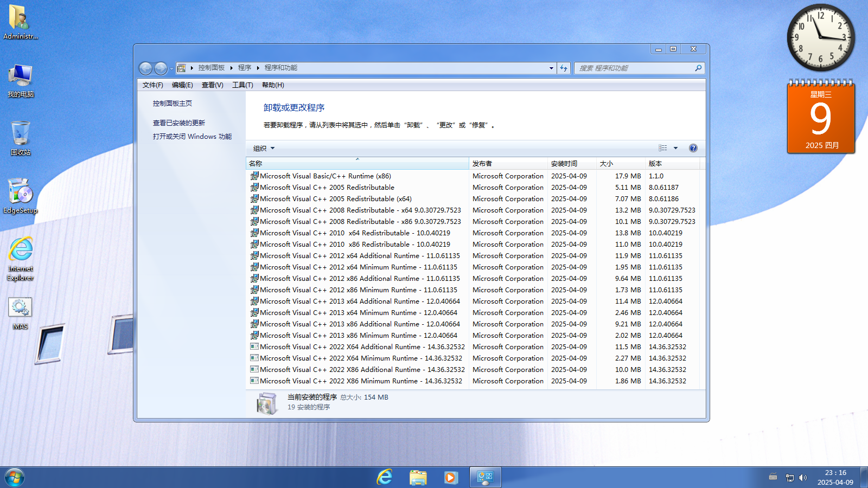Sort by 安装时间 column header
The image size is (868, 488).
coord(572,163)
